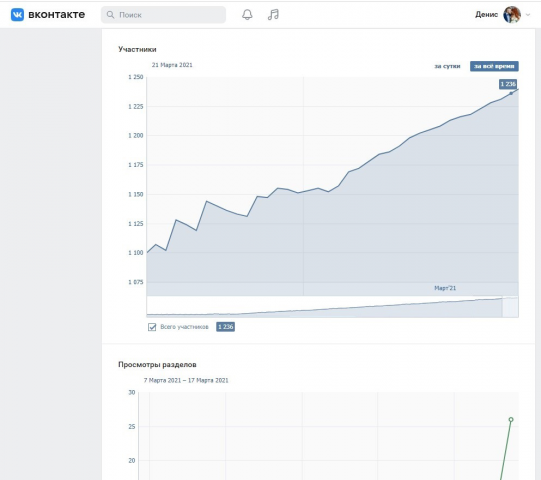The image size is (541, 480).
Task: Click the ВКОНТАКТЕ wordmark link
Action: pyautogui.click(x=57, y=14)
